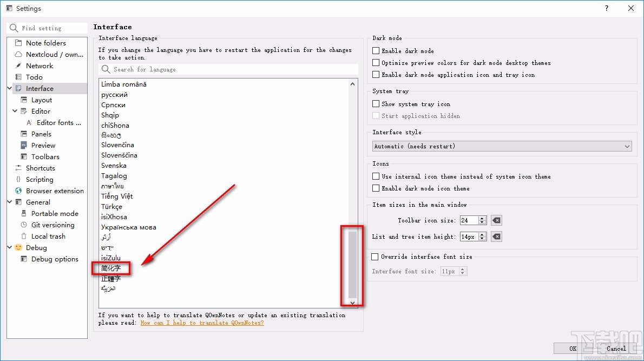Image resolution: width=644 pixels, height=361 pixels.
Task: Click the Cancel button
Action: click(616, 348)
